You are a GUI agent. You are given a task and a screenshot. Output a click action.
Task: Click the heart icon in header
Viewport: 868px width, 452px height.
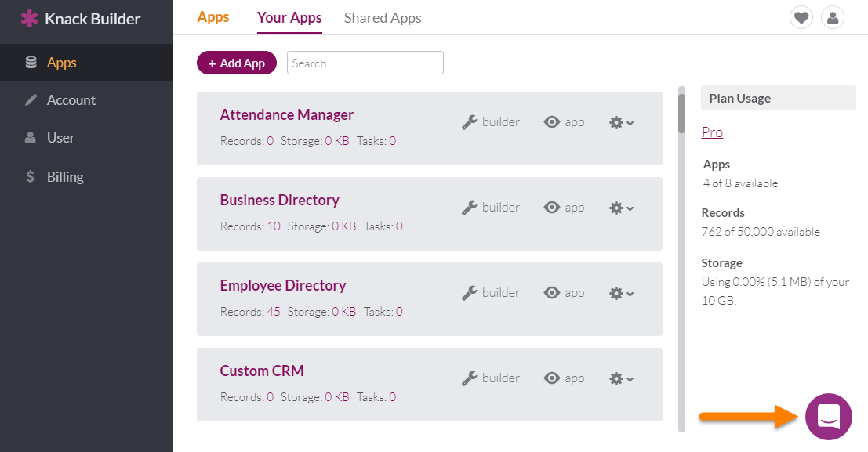801,18
